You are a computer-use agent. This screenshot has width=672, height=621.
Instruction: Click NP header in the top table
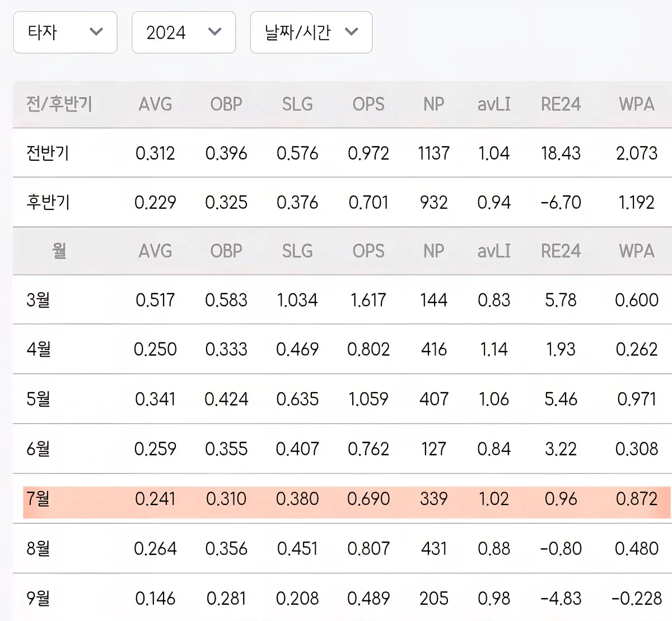(x=434, y=104)
